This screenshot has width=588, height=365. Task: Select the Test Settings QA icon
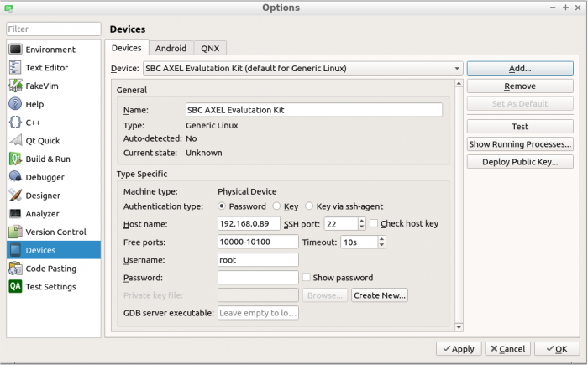(x=15, y=287)
